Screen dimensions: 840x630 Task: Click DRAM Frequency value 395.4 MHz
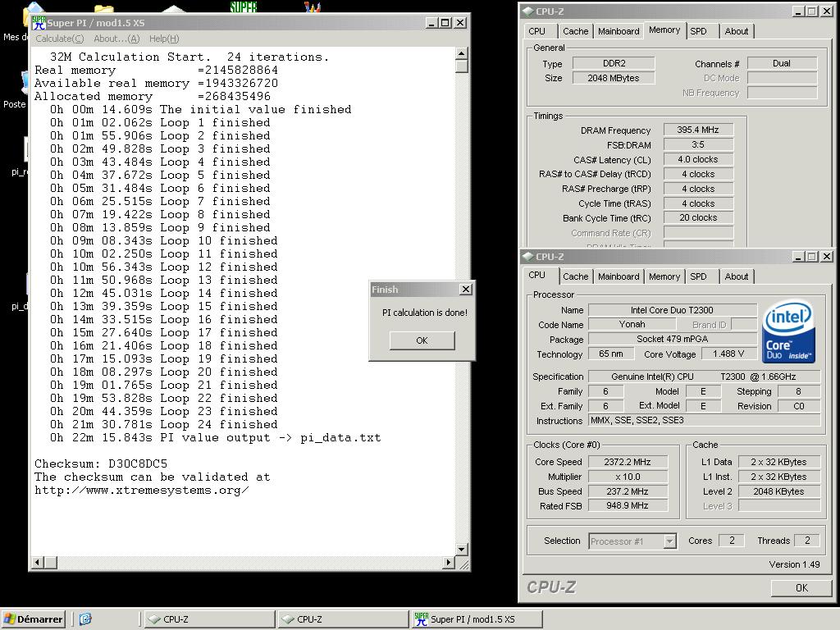[698, 130]
